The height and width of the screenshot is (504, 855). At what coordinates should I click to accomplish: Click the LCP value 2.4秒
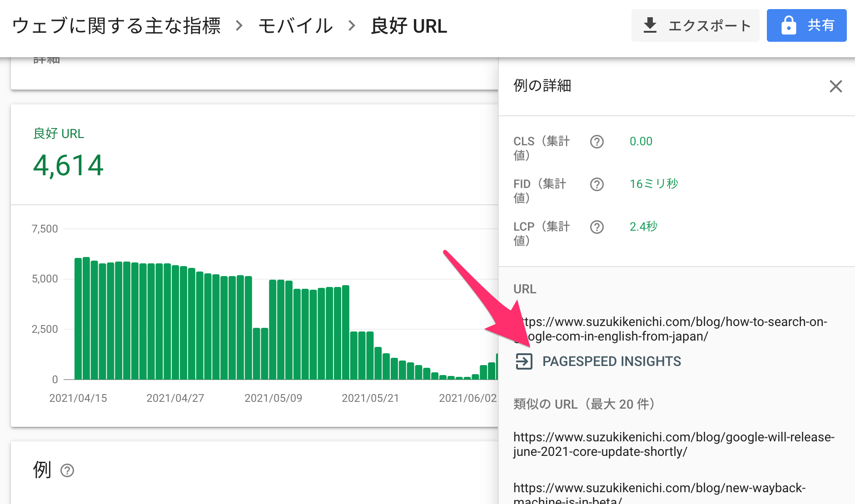coord(643,227)
